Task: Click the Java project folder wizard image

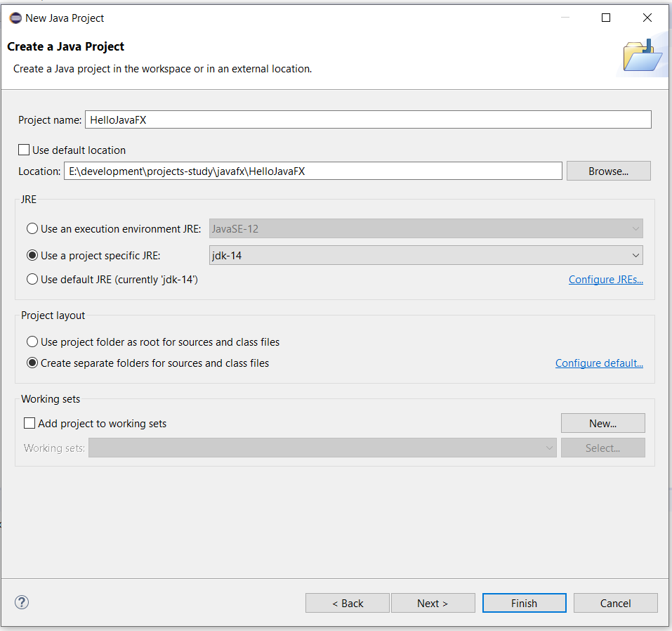Action: pyautogui.click(x=642, y=56)
